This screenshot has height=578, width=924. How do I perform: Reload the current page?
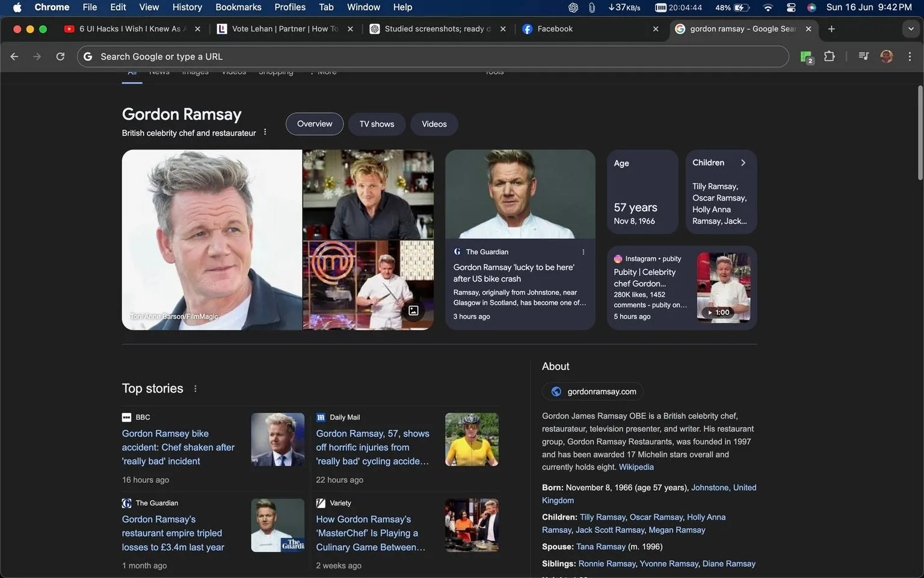(60, 56)
